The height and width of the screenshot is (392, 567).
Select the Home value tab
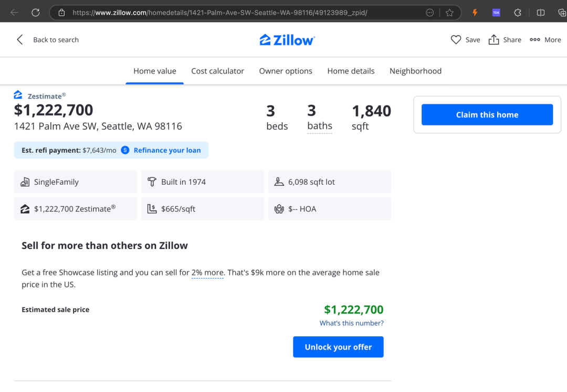pos(155,71)
